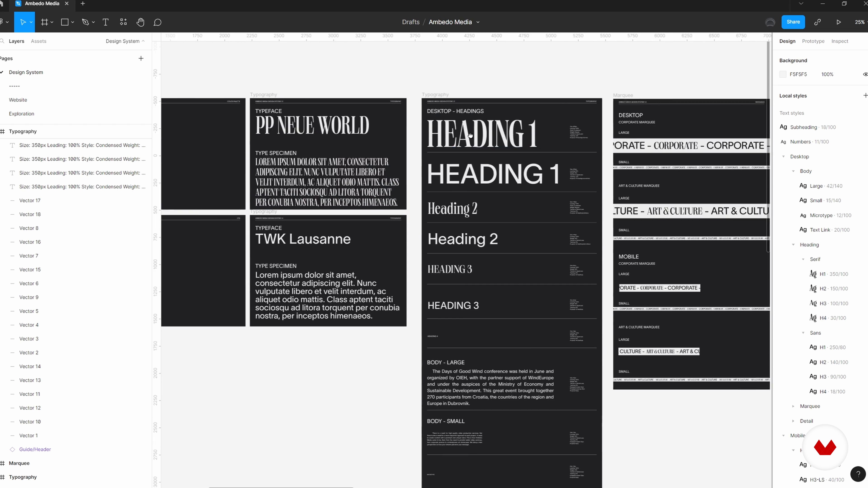Open the Prototype tab
This screenshot has height=488, width=868.
(x=813, y=41)
